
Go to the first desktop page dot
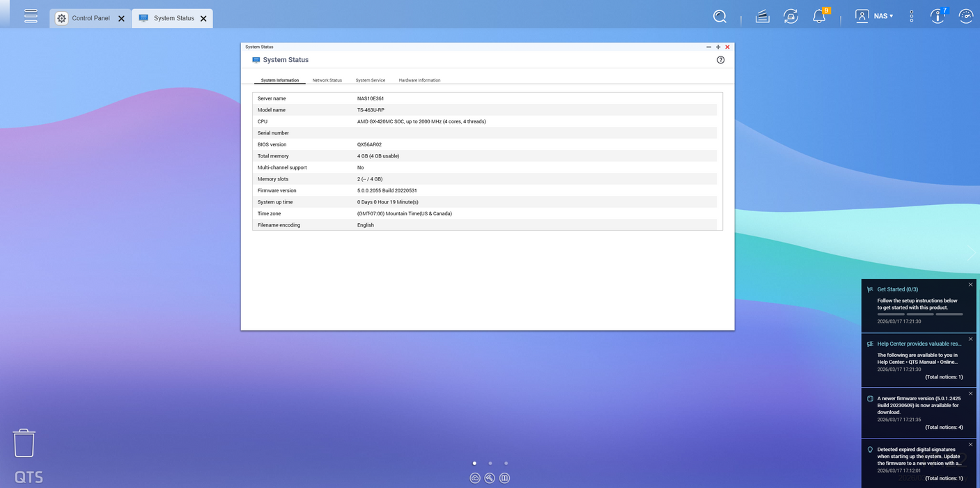pos(474,463)
